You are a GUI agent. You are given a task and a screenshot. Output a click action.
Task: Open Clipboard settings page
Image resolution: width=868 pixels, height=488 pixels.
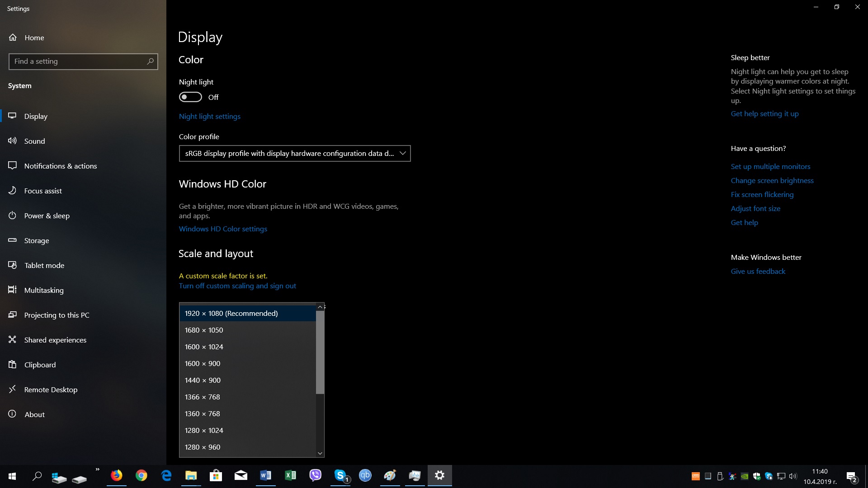[40, 365]
